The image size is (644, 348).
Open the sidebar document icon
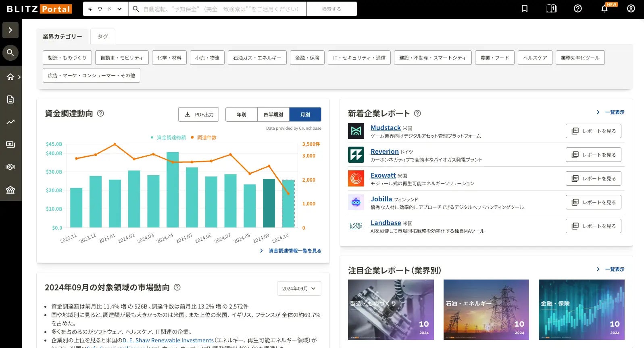(10, 99)
